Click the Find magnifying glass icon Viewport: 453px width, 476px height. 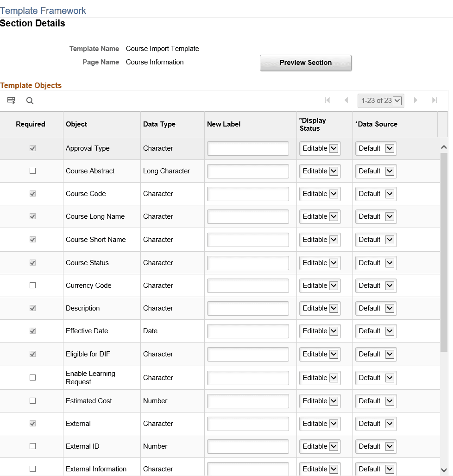(30, 100)
